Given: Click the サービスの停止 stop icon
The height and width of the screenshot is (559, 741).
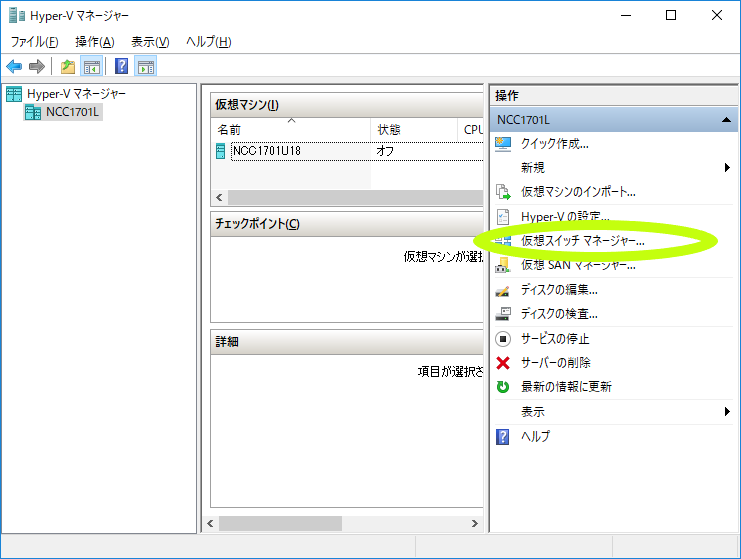Looking at the screenshot, I should point(503,339).
